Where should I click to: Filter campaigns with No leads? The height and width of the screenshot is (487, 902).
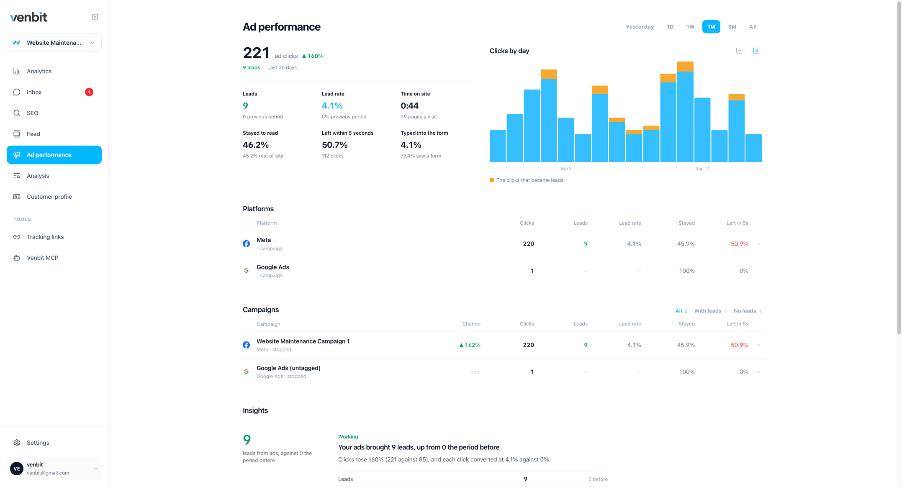click(747, 311)
